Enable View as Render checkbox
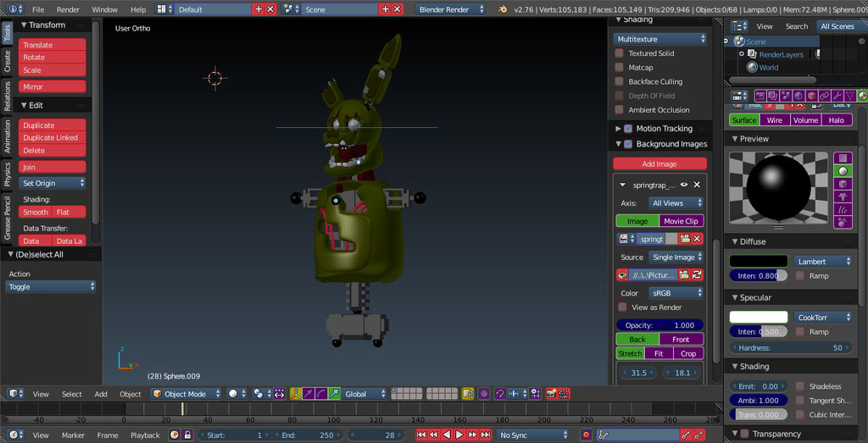Image resolution: width=868 pixels, height=443 pixels. tap(622, 307)
